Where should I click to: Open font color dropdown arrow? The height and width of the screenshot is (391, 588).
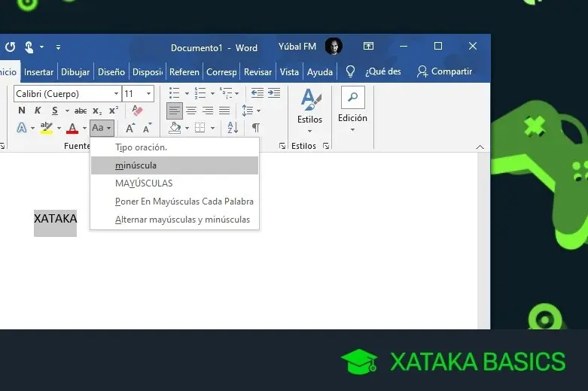tap(84, 128)
